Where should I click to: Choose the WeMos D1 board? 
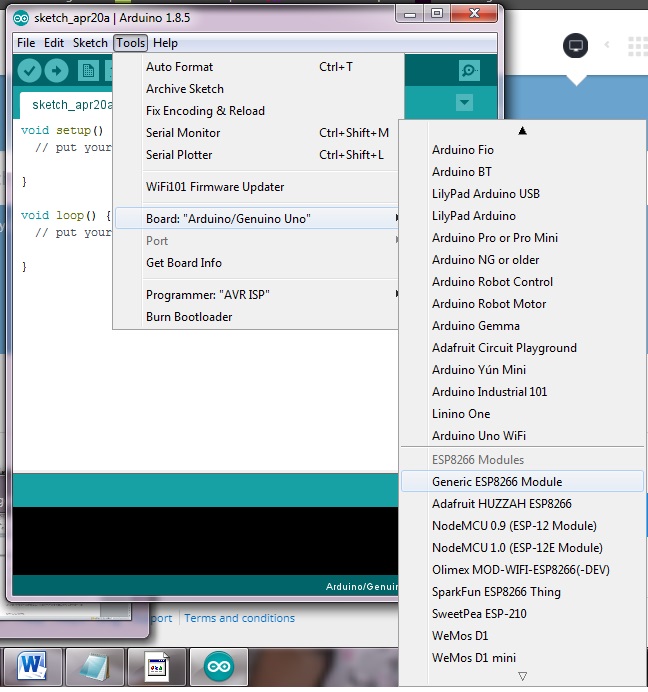tap(522, 636)
